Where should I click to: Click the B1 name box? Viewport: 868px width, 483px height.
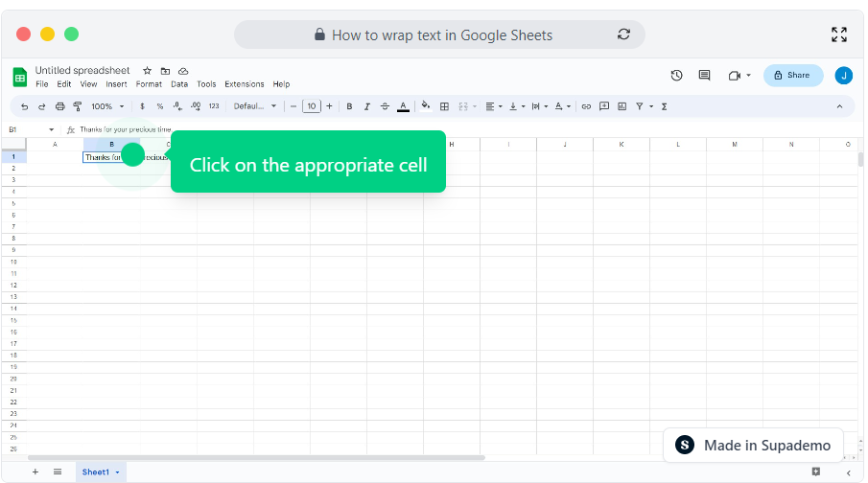click(x=31, y=129)
